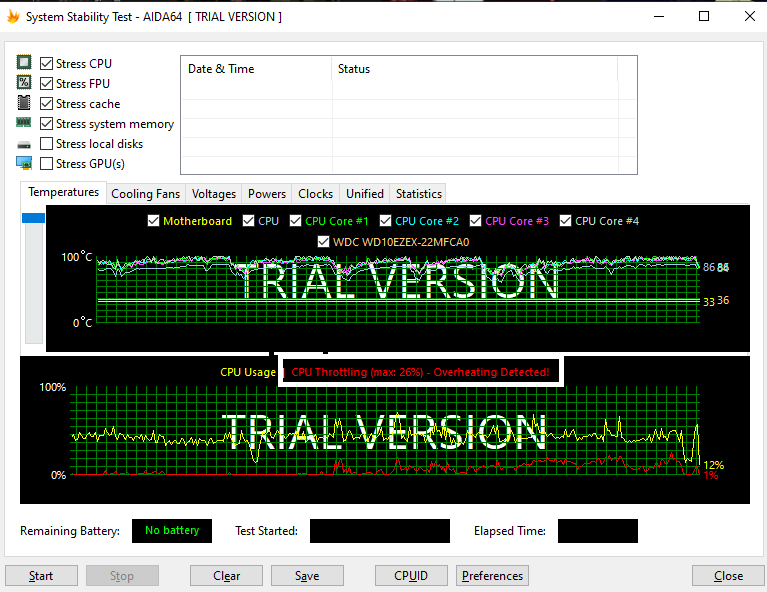Toggle CPU Core #3 graph checkbox

[475, 221]
